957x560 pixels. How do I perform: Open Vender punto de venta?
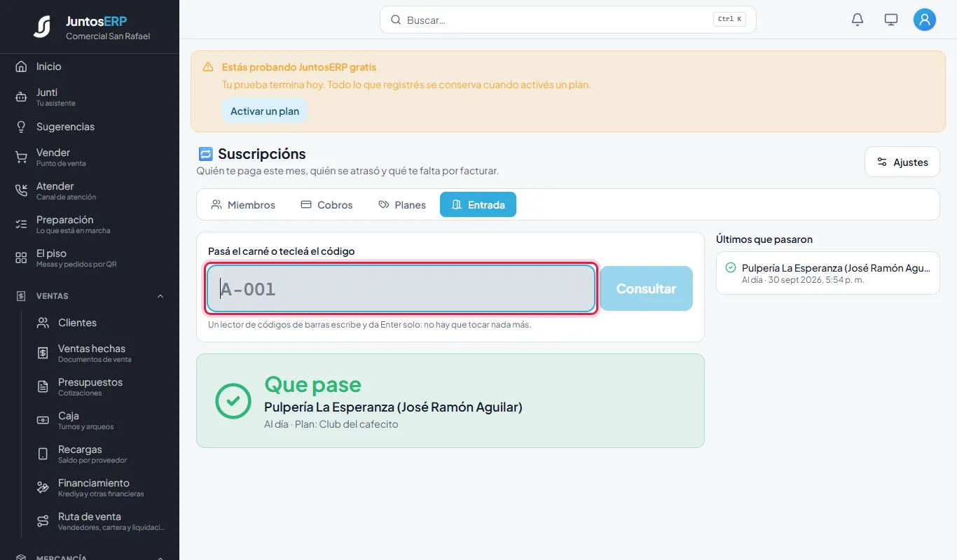click(90, 157)
